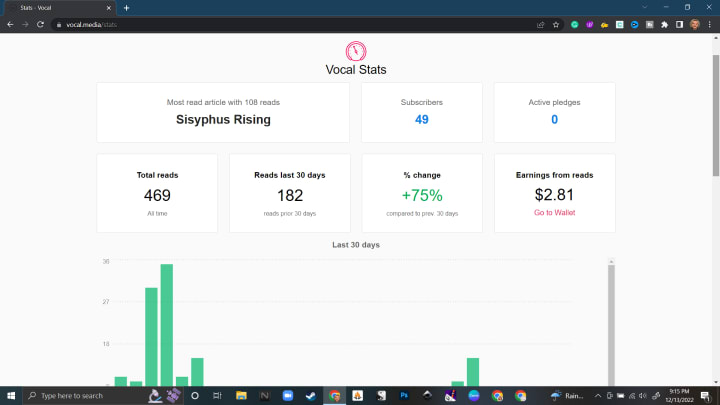
Task: Launch Steam from the taskbar
Action: coord(311,395)
